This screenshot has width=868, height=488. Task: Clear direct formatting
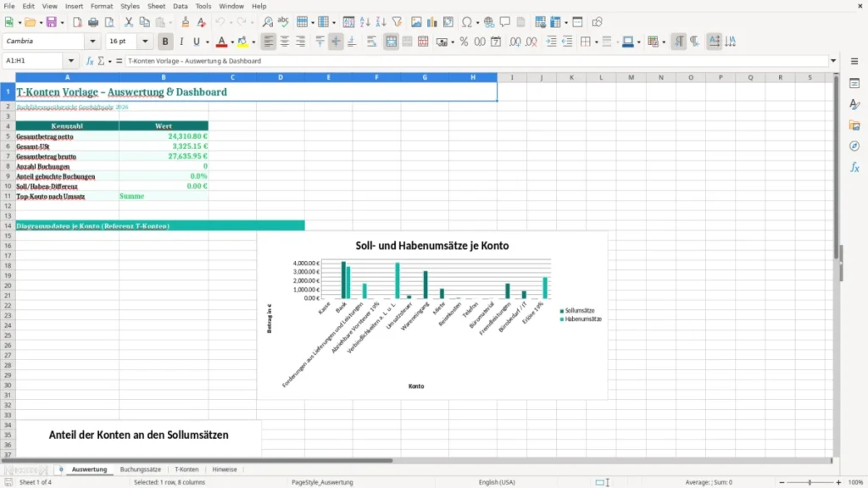202,22
